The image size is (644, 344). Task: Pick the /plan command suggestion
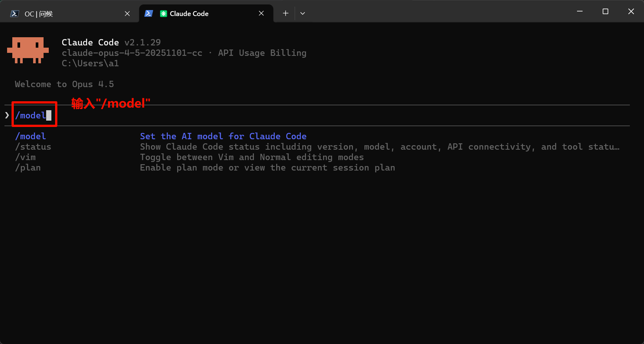[28, 168]
